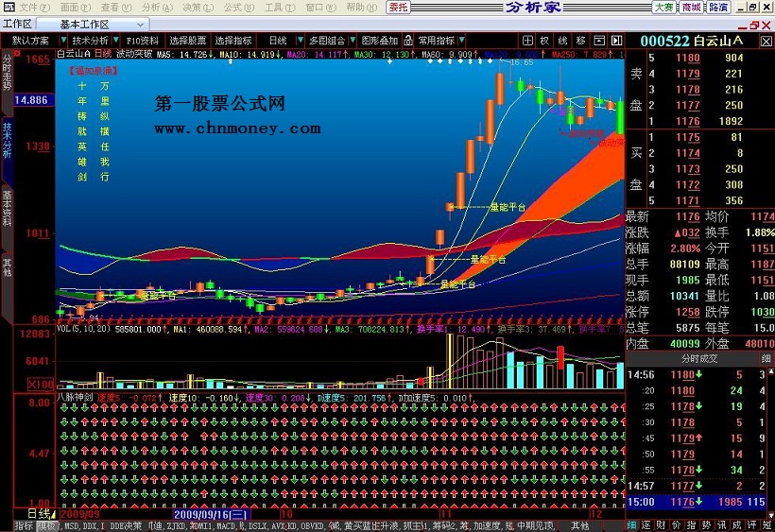Open the 工具 menu

tap(280, 8)
